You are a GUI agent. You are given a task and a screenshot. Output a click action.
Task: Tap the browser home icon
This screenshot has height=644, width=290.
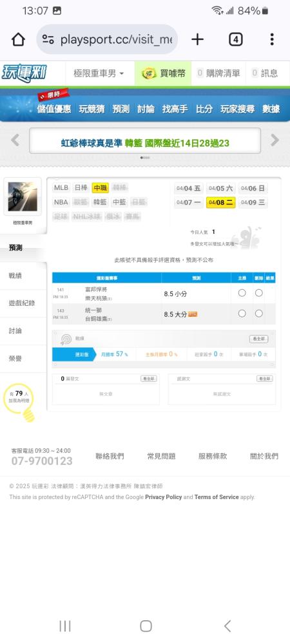[18, 39]
